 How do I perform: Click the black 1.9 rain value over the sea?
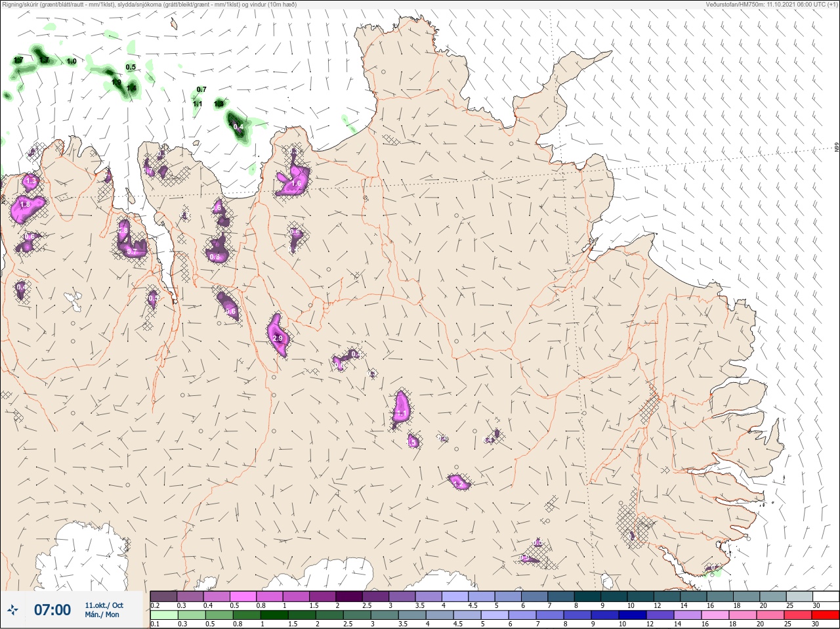coord(117,83)
